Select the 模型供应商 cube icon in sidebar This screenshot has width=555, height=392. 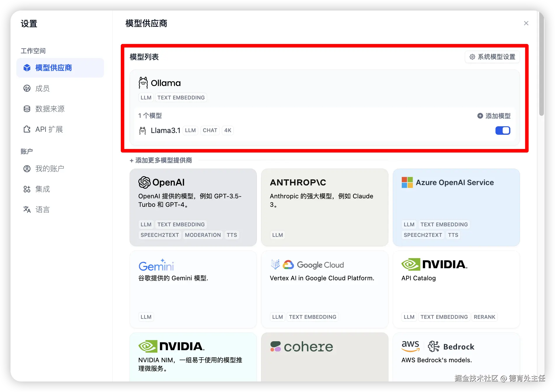(x=27, y=68)
